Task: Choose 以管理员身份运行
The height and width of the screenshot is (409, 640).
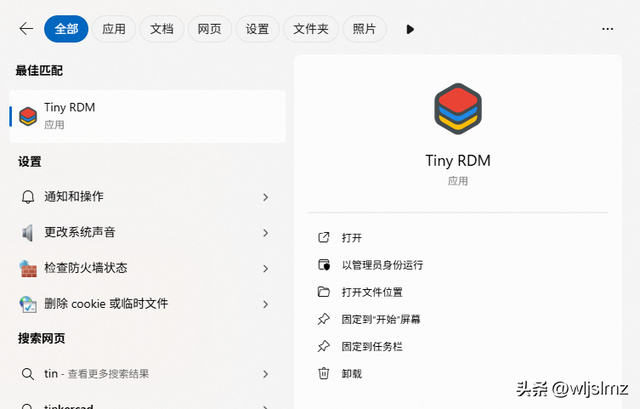Action: point(382,265)
